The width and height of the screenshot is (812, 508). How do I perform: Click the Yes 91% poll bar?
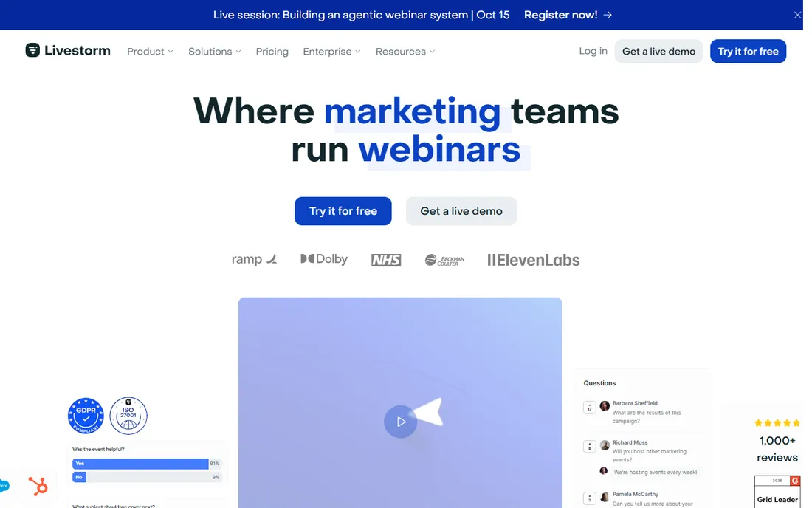tap(147, 464)
